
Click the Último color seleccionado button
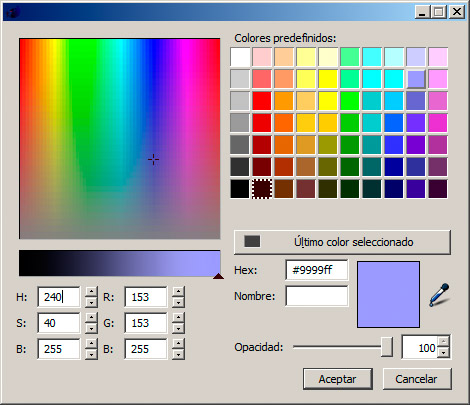pos(342,242)
